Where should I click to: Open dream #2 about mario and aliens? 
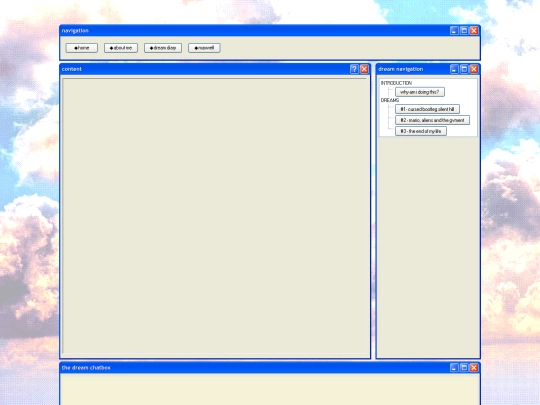(432, 120)
